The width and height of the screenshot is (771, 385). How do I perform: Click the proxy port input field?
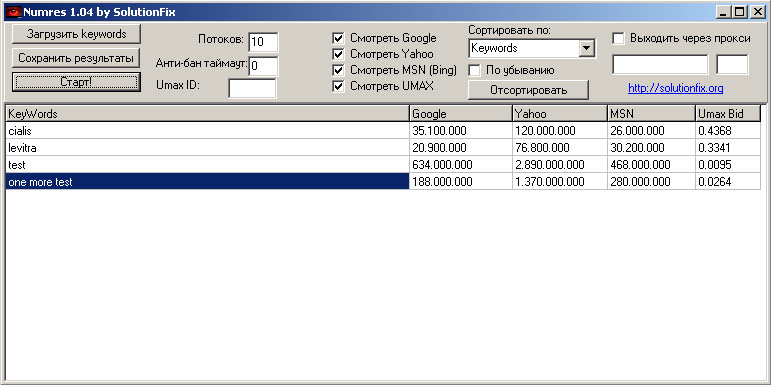[x=732, y=65]
